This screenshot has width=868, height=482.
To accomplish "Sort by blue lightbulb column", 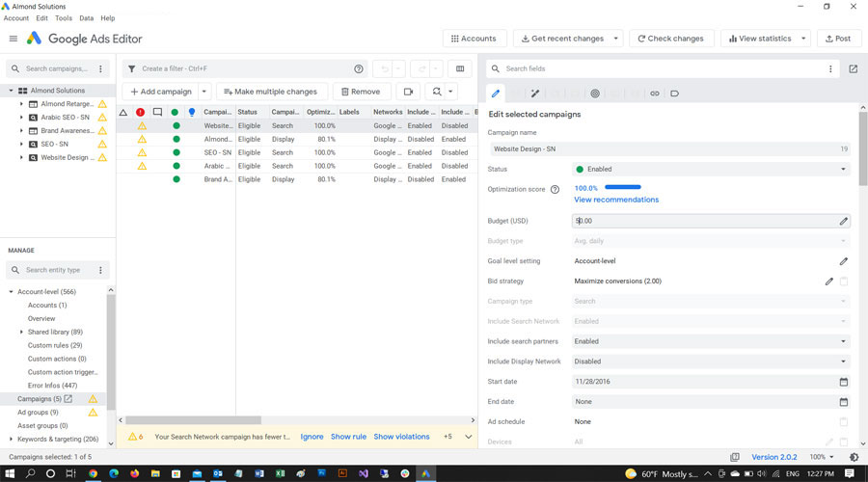I will pyautogui.click(x=192, y=112).
